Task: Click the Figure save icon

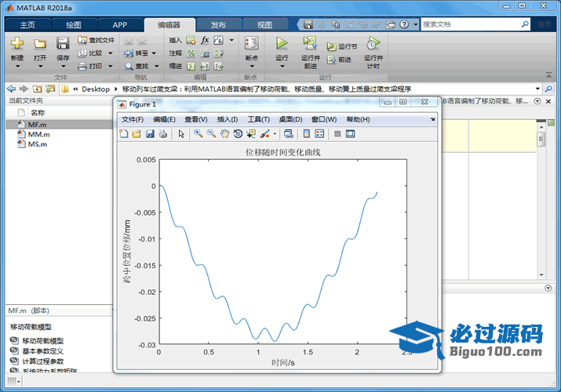Action: point(150,133)
